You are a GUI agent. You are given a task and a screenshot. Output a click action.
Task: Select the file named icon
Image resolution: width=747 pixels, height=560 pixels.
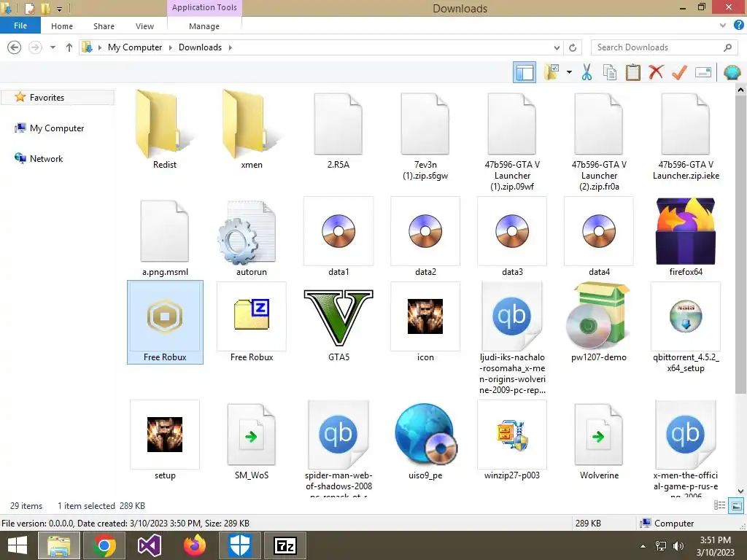point(425,323)
